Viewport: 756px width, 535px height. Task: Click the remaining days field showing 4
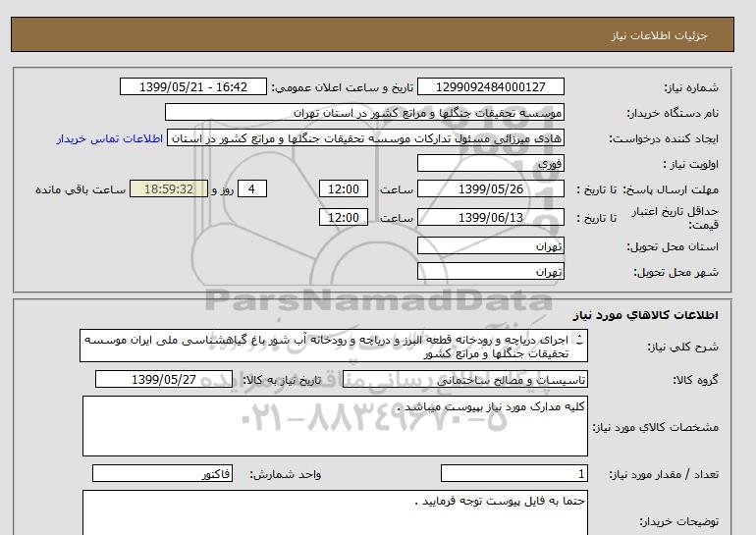click(x=252, y=188)
